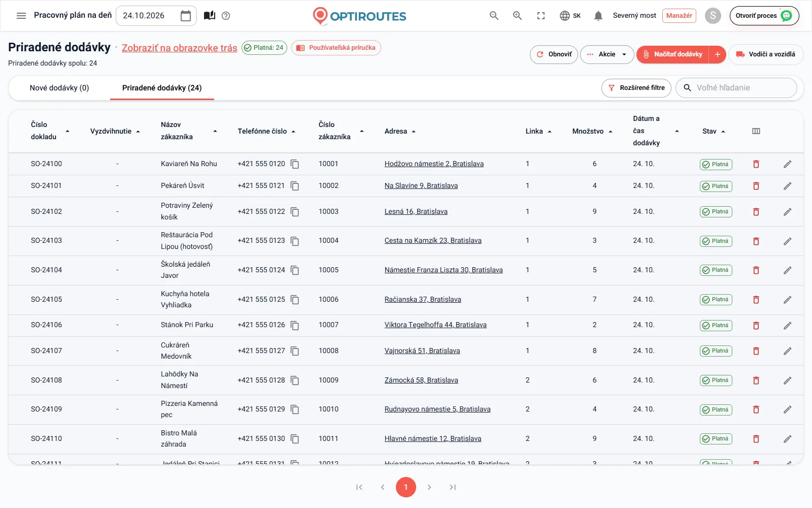Select Priradené dodávky (24) tab

pos(162,88)
